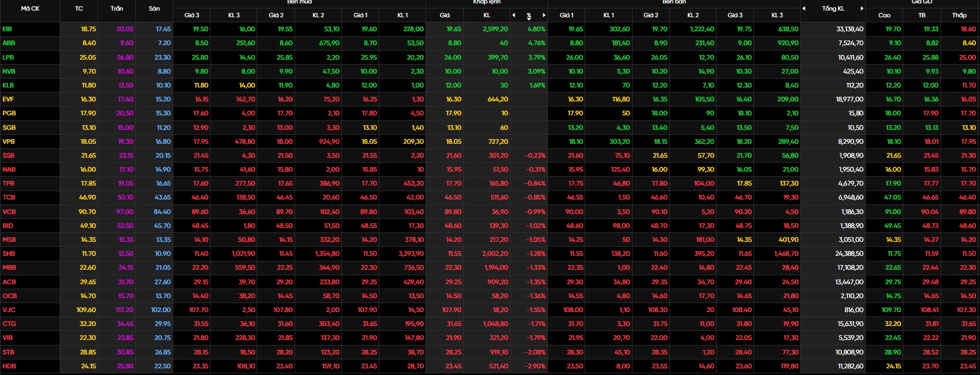Click VJC reference price 109.60
The image size is (980, 375).
86,310
